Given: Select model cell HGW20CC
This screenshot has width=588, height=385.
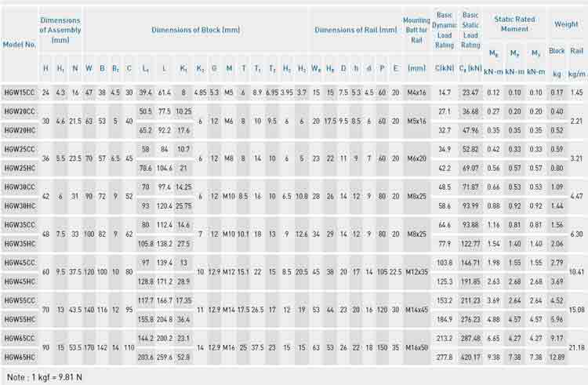Looking at the screenshot, I should [20, 111].
